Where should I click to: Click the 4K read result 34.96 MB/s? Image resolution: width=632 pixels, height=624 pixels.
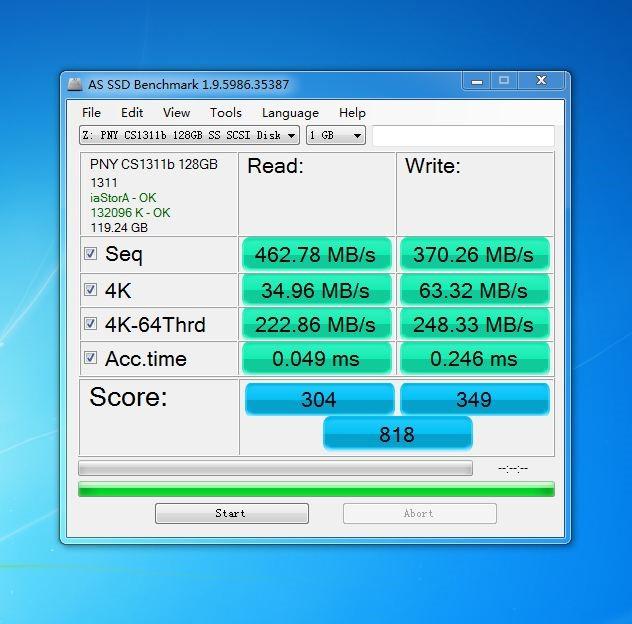(316, 290)
